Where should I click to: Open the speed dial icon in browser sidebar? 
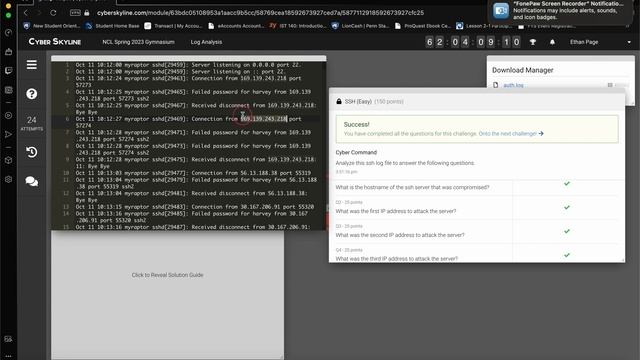[x=8, y=33]
